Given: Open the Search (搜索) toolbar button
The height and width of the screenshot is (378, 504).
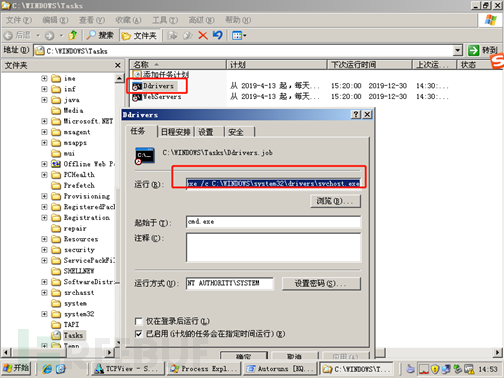Looking at the screenshot, I should [100, 35].
